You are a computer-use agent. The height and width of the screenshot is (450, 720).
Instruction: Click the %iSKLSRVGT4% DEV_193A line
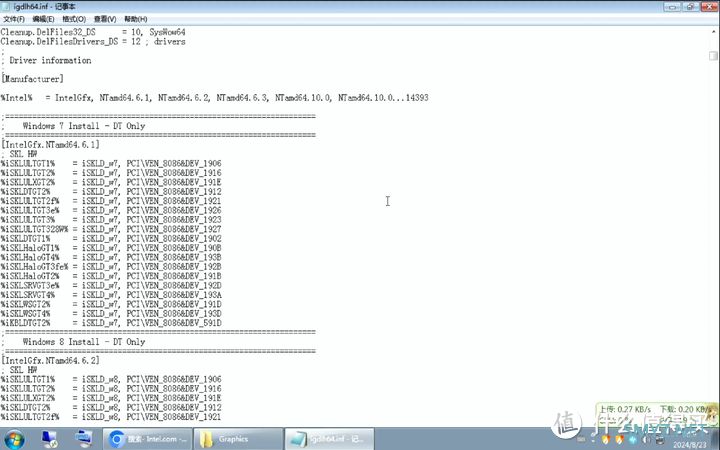coord(111,295)
